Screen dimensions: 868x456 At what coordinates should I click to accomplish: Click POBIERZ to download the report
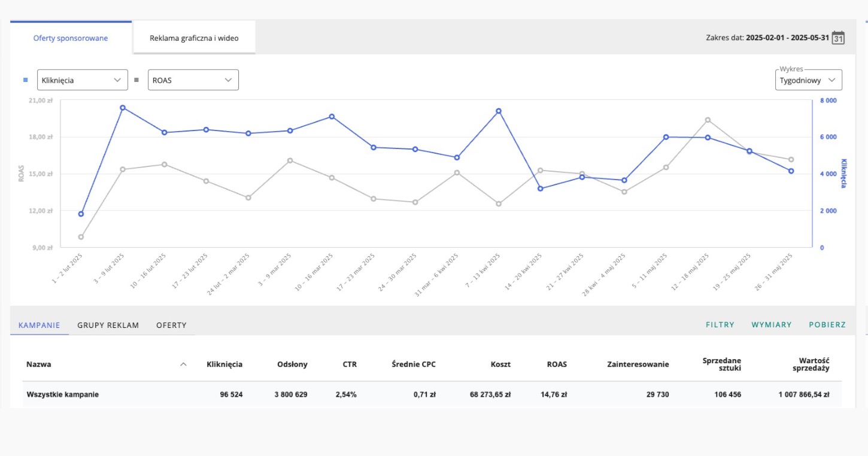[827, 325]
